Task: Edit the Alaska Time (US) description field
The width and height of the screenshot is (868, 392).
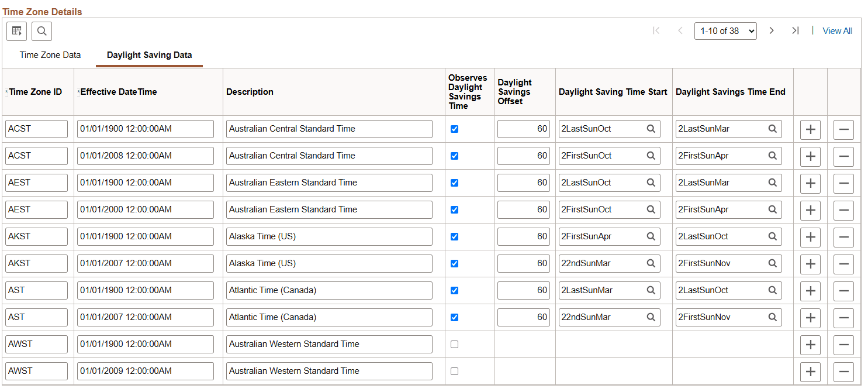Action: point(329,236)
